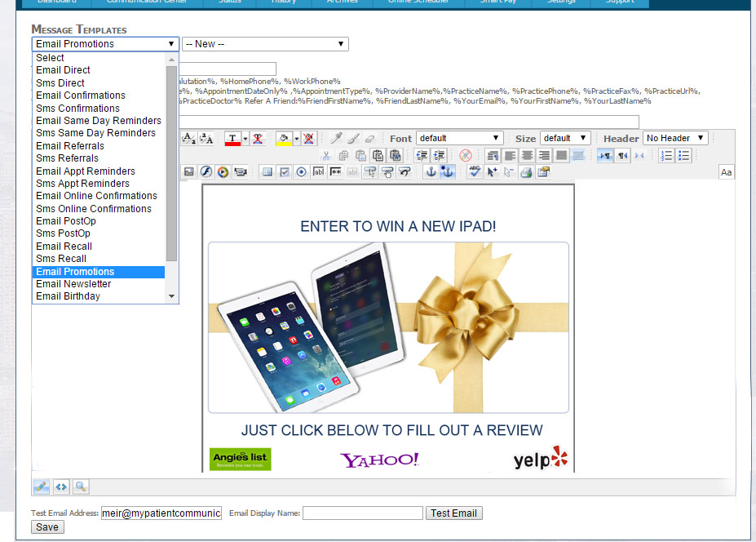Image resolution: width=756 pixels, height=542 pixels.
Task: Click the eyedropper format picker icon
Action: pos(336,139)
